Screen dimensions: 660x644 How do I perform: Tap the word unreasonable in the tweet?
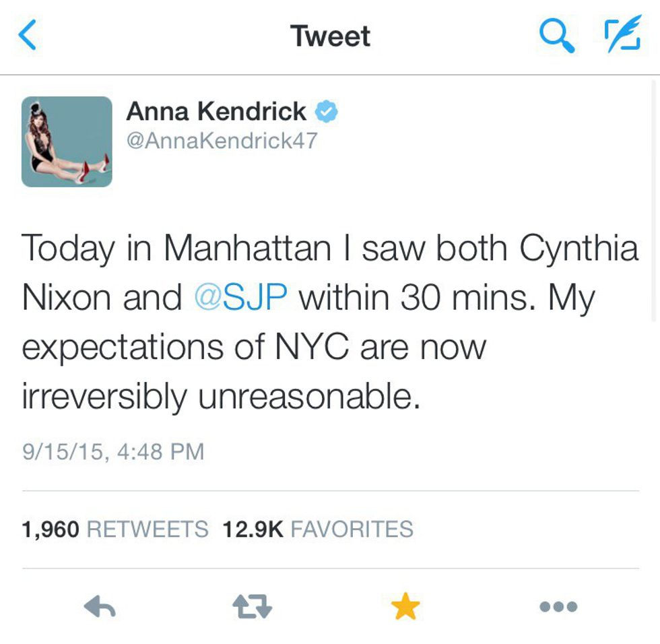click(308, 397)
